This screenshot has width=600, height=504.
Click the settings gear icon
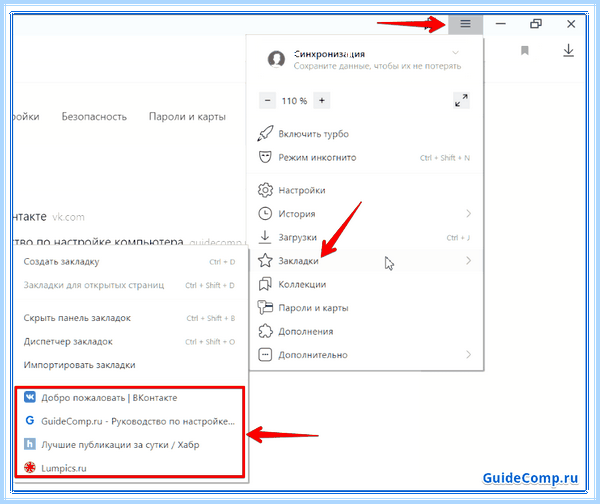pos(265,190)
